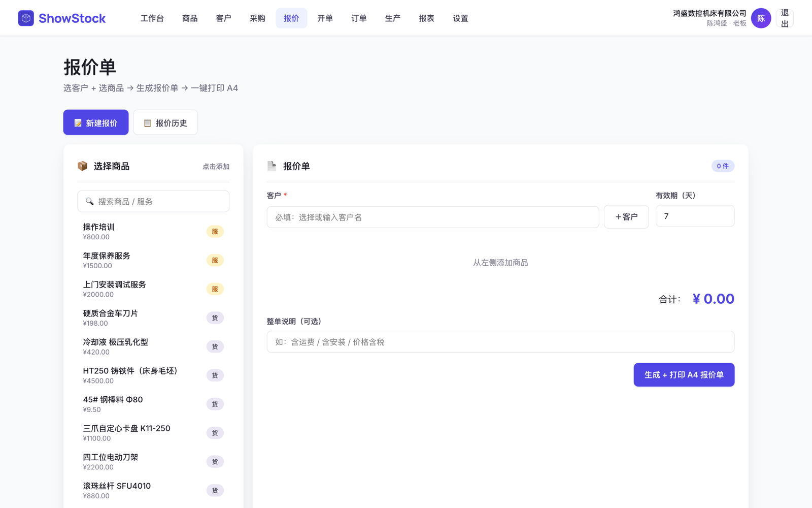Click 生成 + 打印 A4 报价单 button

pos(684,375)
